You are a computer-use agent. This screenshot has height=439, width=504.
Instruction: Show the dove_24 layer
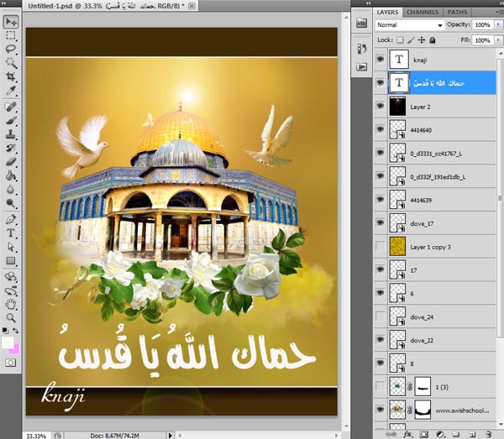[380, 316]
